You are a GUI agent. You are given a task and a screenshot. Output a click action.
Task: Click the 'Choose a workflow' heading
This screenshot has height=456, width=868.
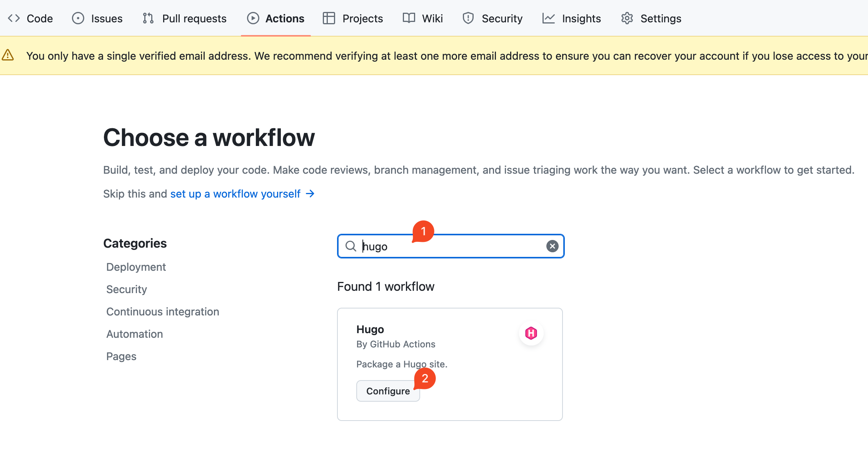click(209, 137)
